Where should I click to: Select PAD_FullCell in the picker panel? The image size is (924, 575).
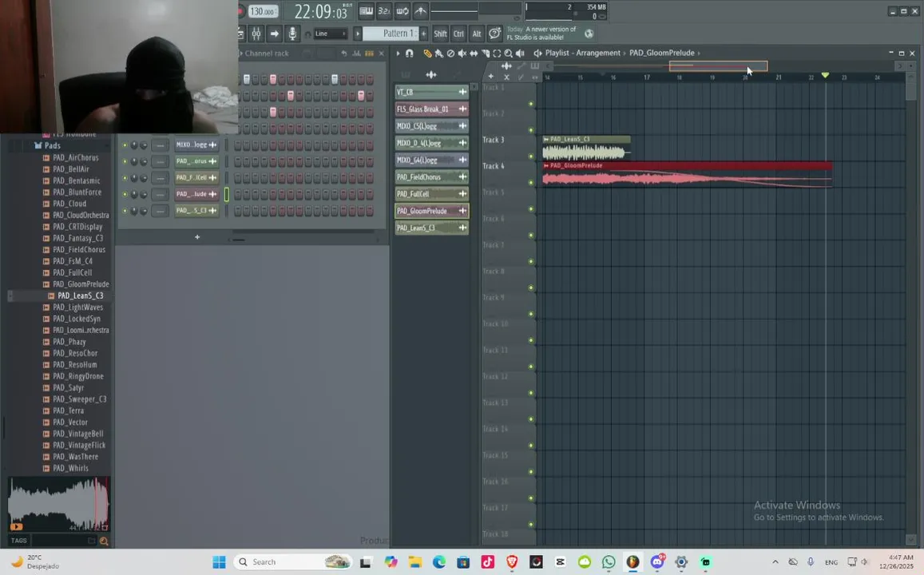[432, 194]
